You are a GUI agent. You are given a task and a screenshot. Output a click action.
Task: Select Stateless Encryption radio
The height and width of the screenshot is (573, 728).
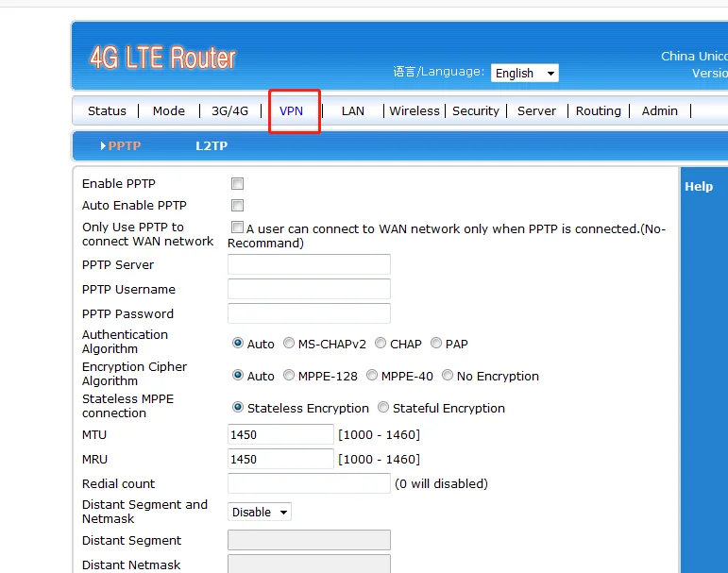(238, 407)
